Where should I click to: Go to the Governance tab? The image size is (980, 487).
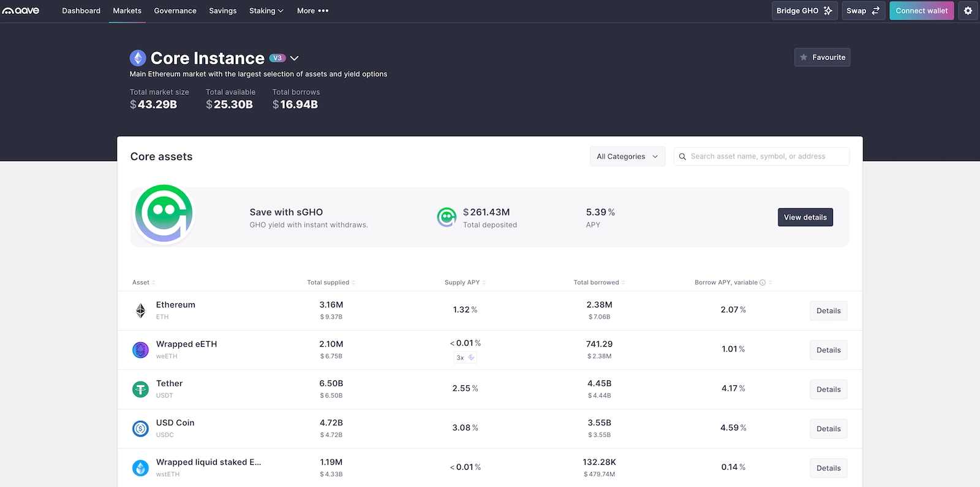(x=175, y=11)
